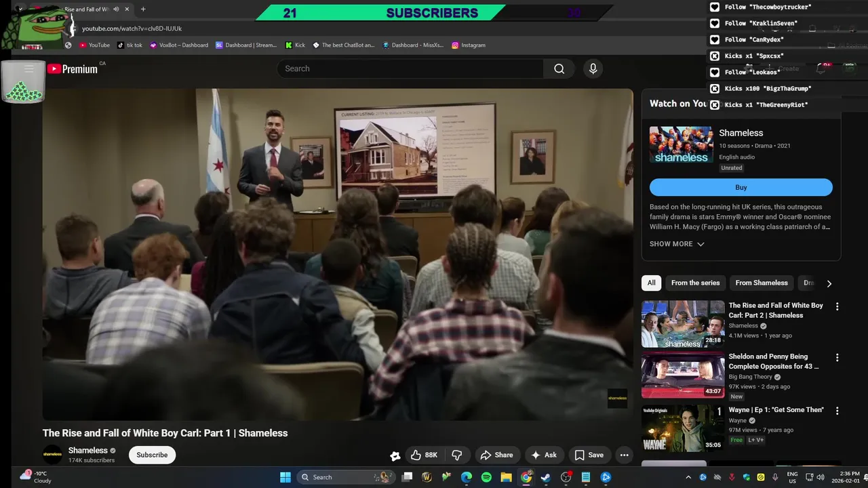Open options menu for Sheldon and Penny video
This screenshot has width=868, height=488.
click(x=837, y=357)
